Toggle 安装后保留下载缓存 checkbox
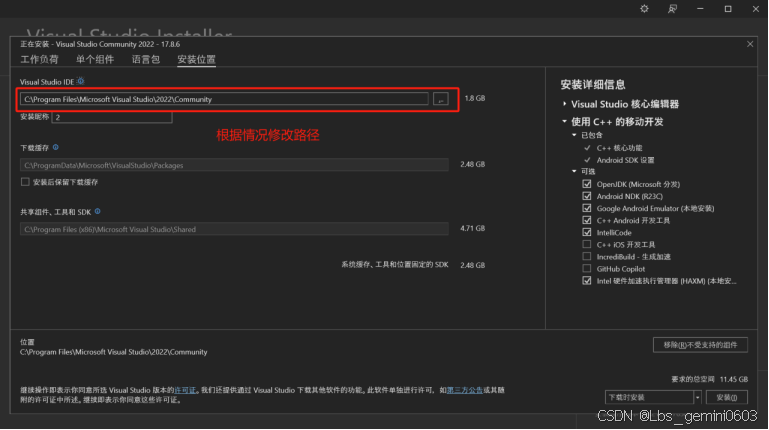Screen dimensions: 769x430 pos(25,182)
